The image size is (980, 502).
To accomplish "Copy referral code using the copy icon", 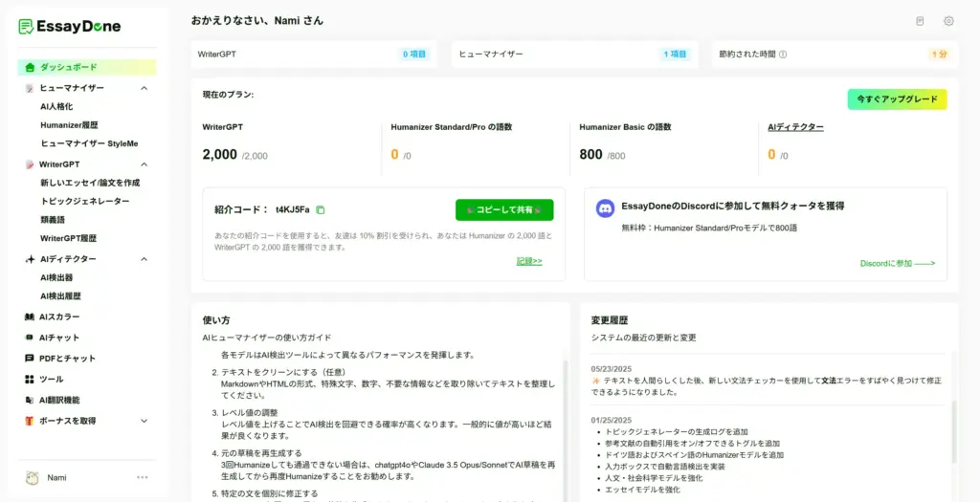I will coord(321,210).
